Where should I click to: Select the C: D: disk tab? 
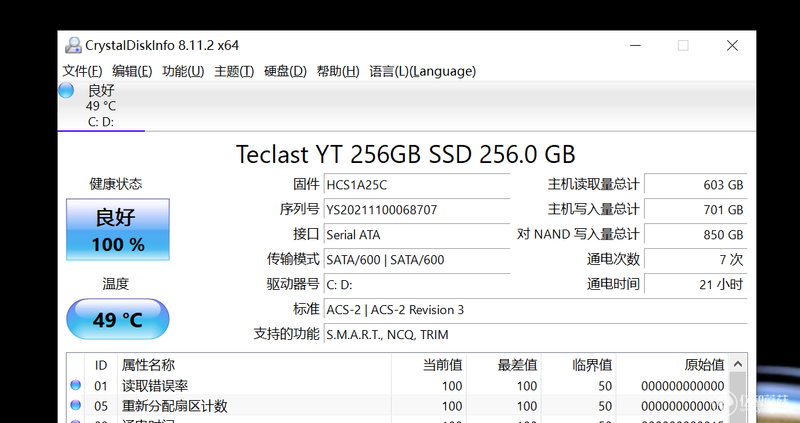tap(101, 106)
